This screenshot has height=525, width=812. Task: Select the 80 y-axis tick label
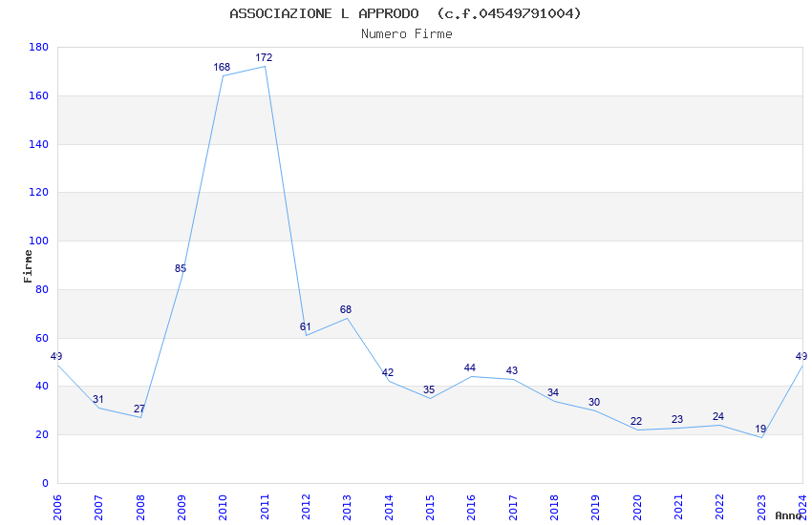point(42,289)
